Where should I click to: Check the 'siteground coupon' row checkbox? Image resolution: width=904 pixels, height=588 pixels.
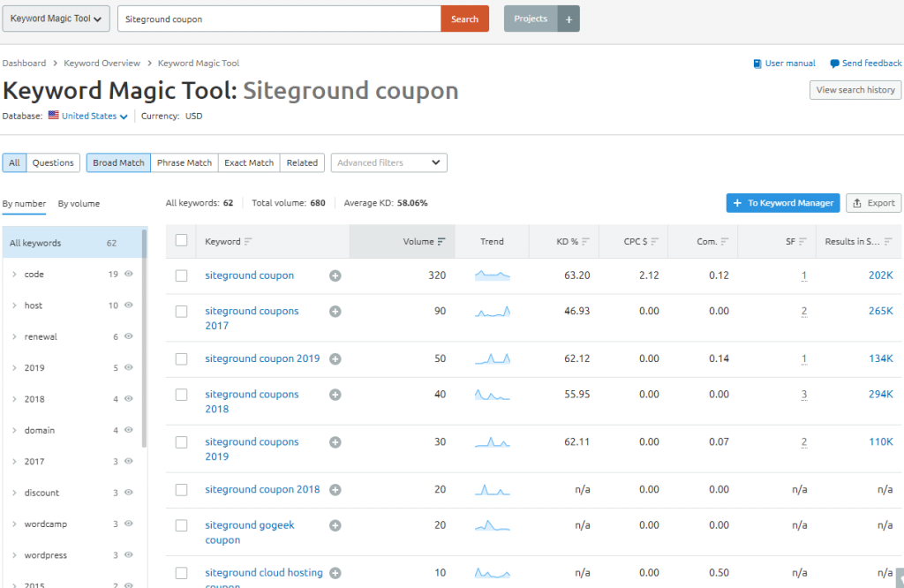tap(181, 275)
